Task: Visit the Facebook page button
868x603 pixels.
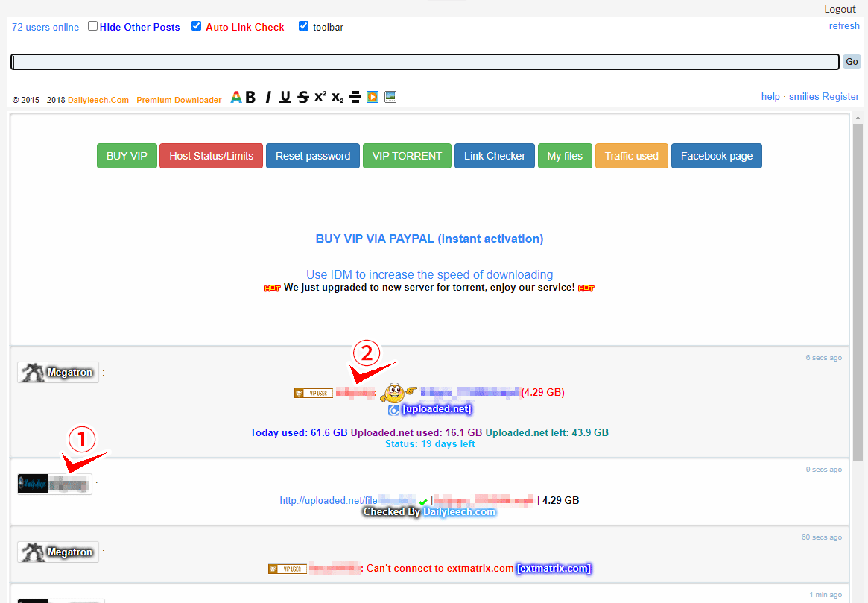Action: coord(716,156)
